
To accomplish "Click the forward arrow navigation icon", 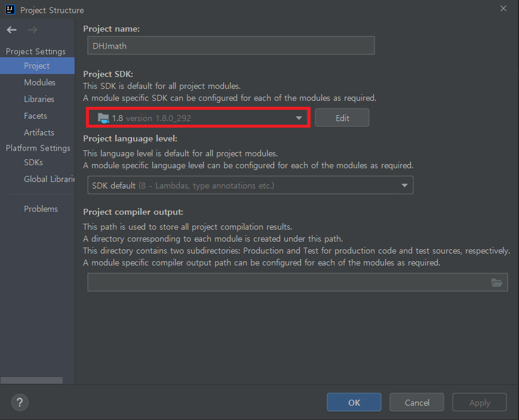I will coord(32,30).
